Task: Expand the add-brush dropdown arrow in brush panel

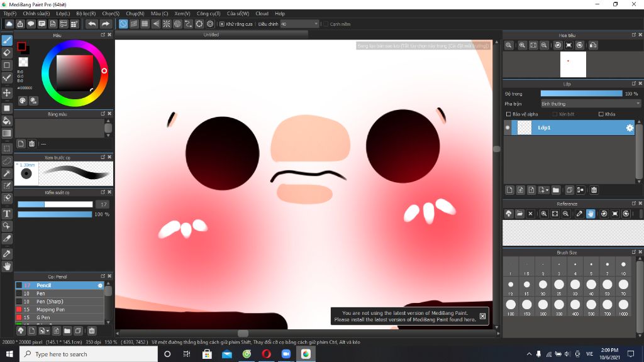Action: (48, 331)
